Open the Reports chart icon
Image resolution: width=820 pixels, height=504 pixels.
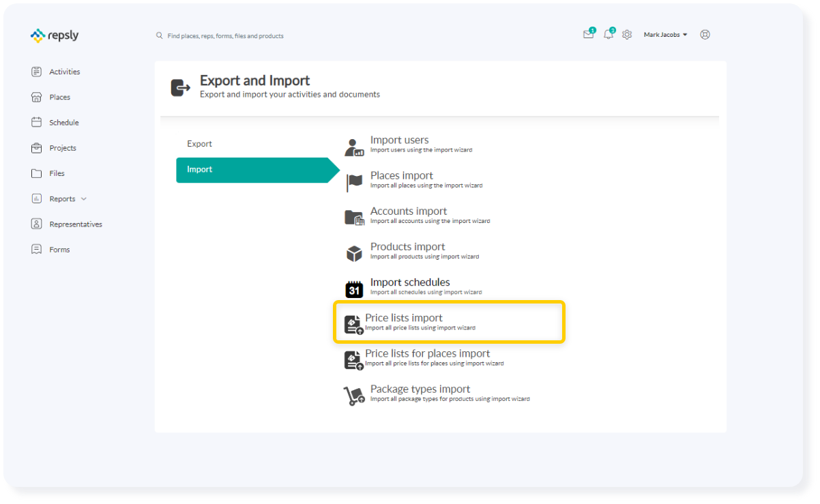point(37,198)
